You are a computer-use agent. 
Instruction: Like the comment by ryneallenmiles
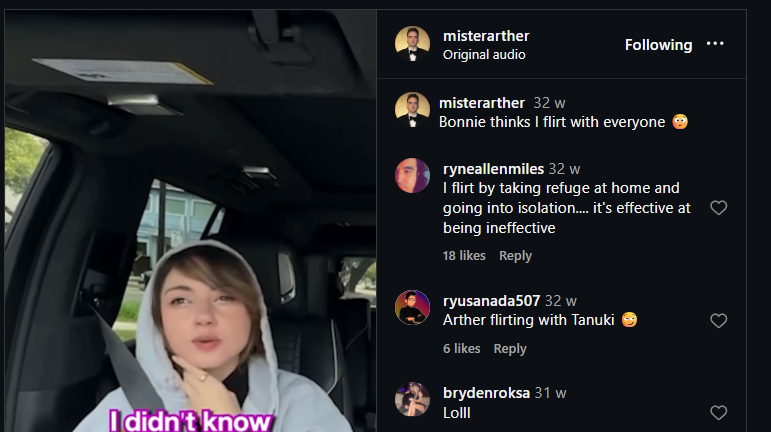click(x=718, y=208)
